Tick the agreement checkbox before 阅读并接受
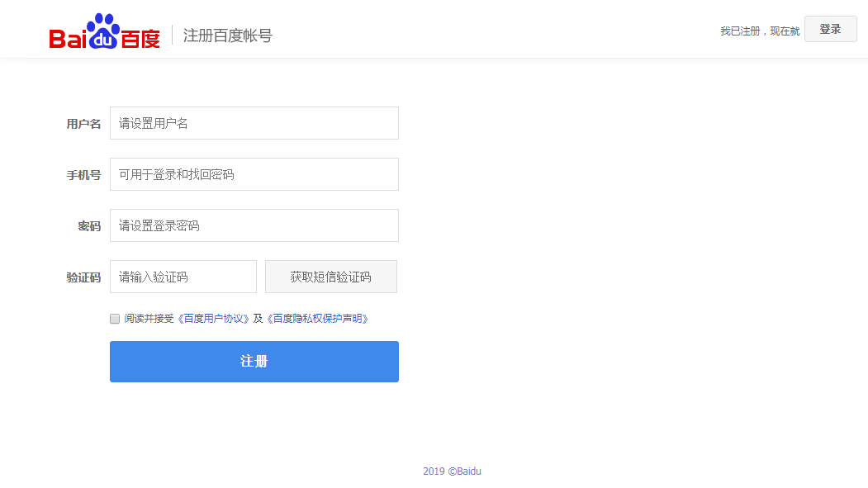 point(115,319)
